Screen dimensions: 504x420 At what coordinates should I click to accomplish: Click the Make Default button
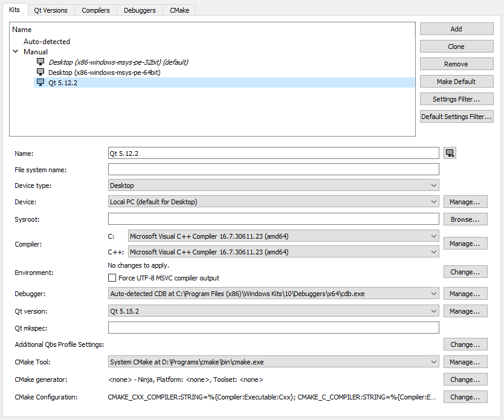click(456, 82)
